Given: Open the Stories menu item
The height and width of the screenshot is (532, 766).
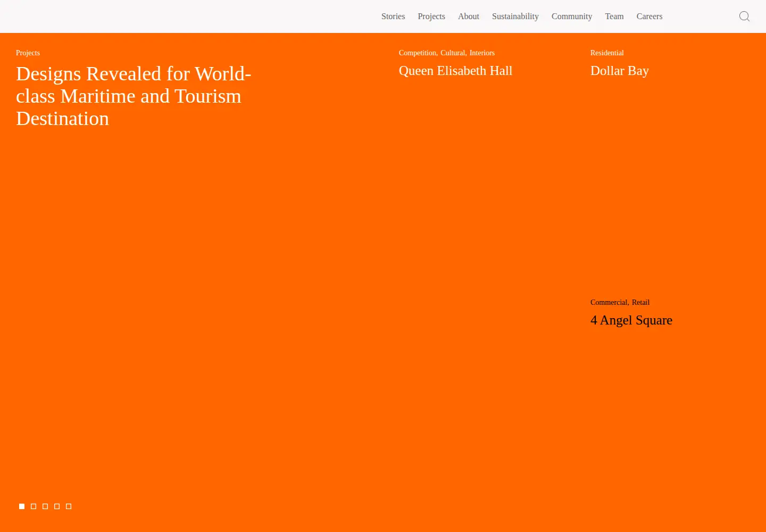Looking at the screenshot, I should coord(393,16).
